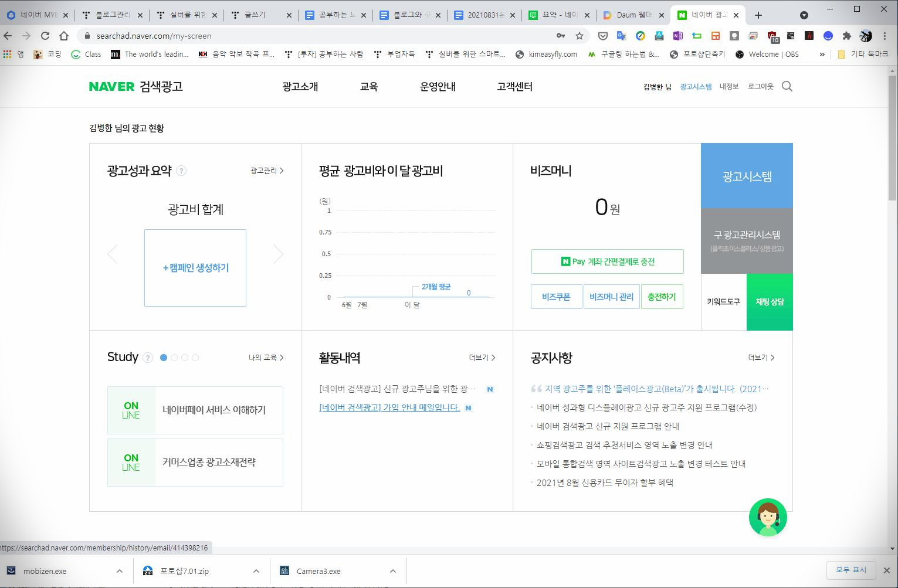Open the 광고소개 menu
The image size is (898, 588).
point(300,86)
